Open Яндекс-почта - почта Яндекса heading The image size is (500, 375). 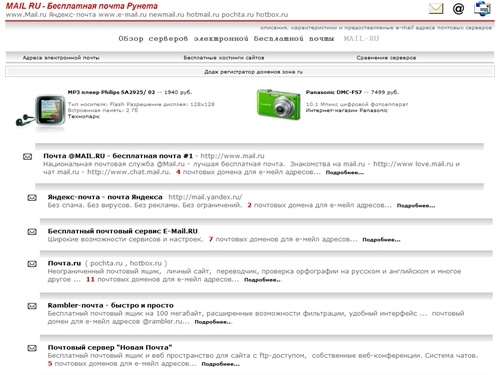[105, 197]
